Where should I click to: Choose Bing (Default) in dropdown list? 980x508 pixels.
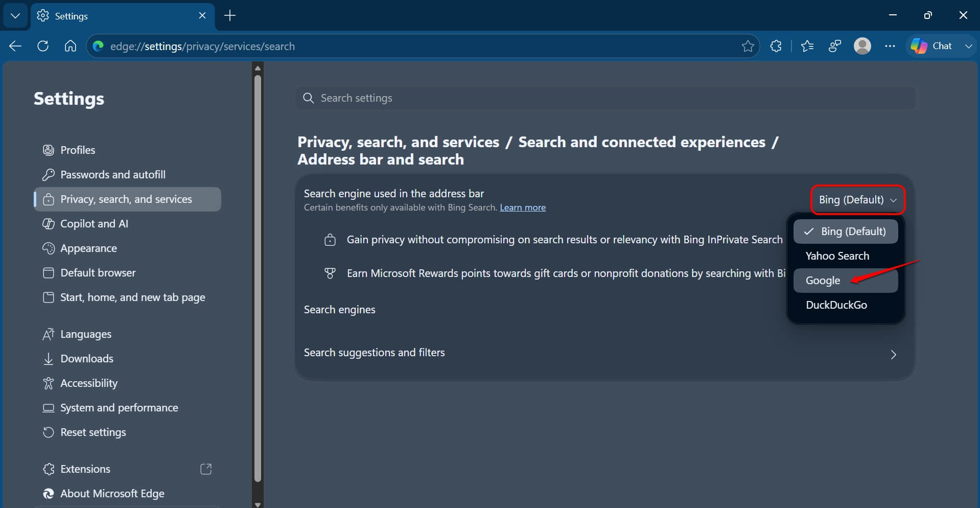(846, 232)
